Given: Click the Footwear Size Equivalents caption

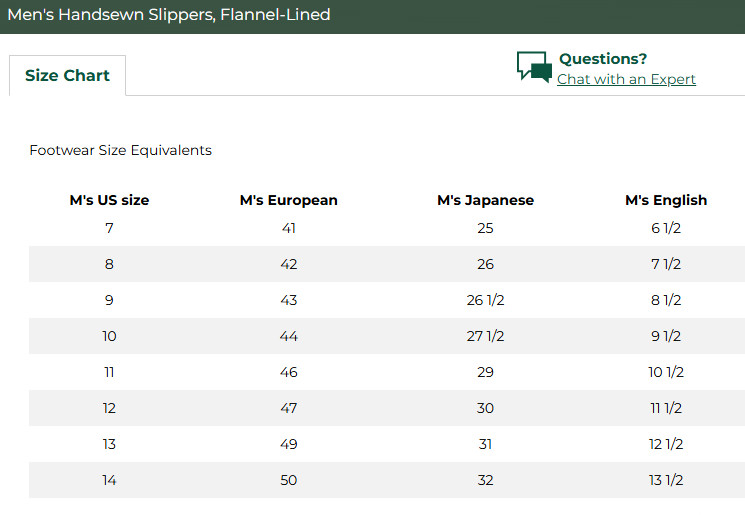Looking at the screenshot, I should tap(121, 150).
